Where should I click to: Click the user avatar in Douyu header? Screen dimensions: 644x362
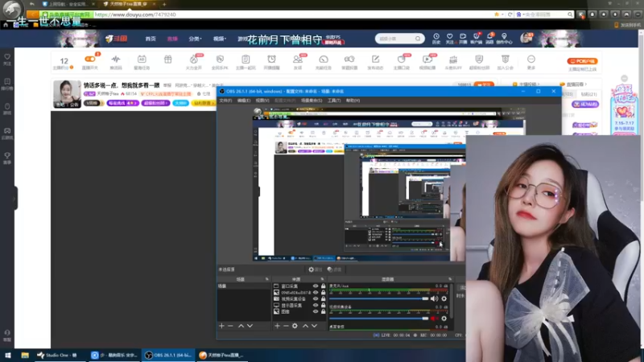click(526, 38)
